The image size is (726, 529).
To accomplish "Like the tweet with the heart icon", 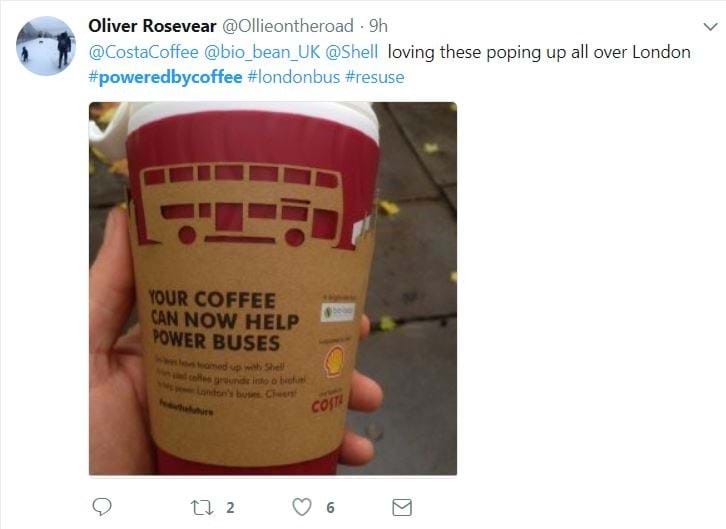I will pos(302,507).
